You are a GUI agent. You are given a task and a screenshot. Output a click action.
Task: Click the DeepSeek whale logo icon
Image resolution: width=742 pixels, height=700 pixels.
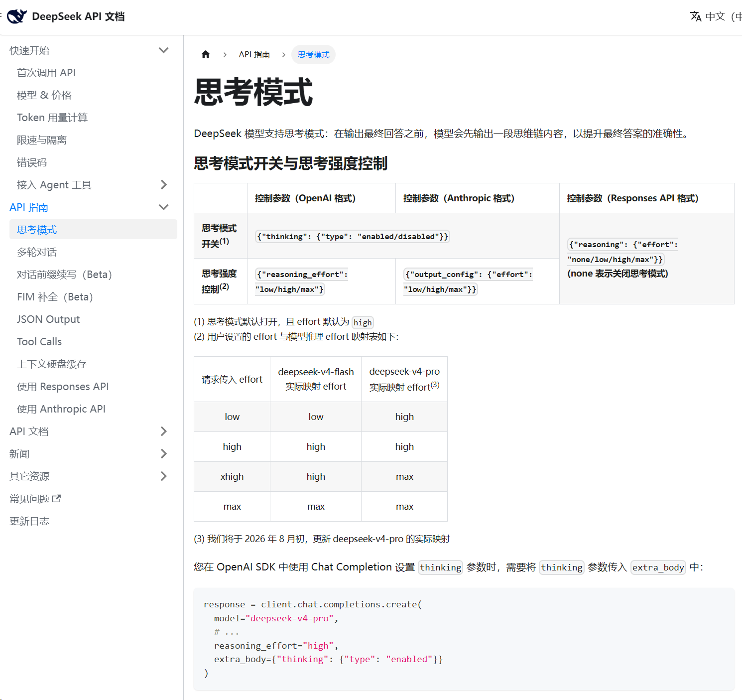(x=17, y=16)
